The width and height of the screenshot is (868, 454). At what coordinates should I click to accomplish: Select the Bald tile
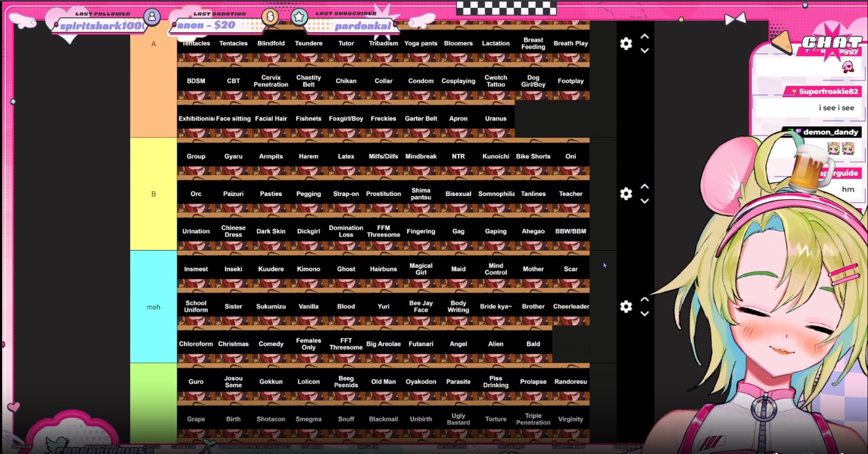click(x=533, y=344)
